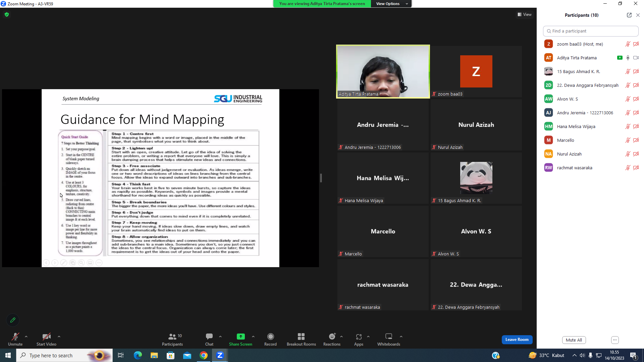Click the shared slide's next arrow control
Image resolution: width=644 pixels, height=362 pixels.
[x=55, y=263]
